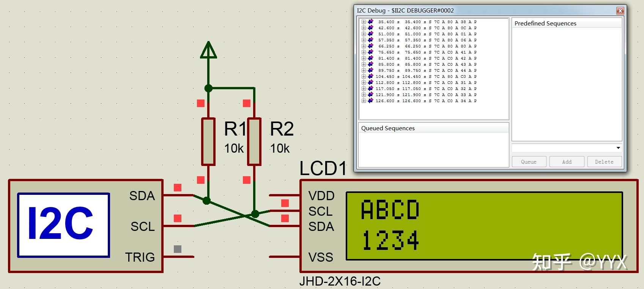The image size is (644, 289).
Task: Click the arrow icon of the 121.900 s row
Action: click(x=370, y=95)
